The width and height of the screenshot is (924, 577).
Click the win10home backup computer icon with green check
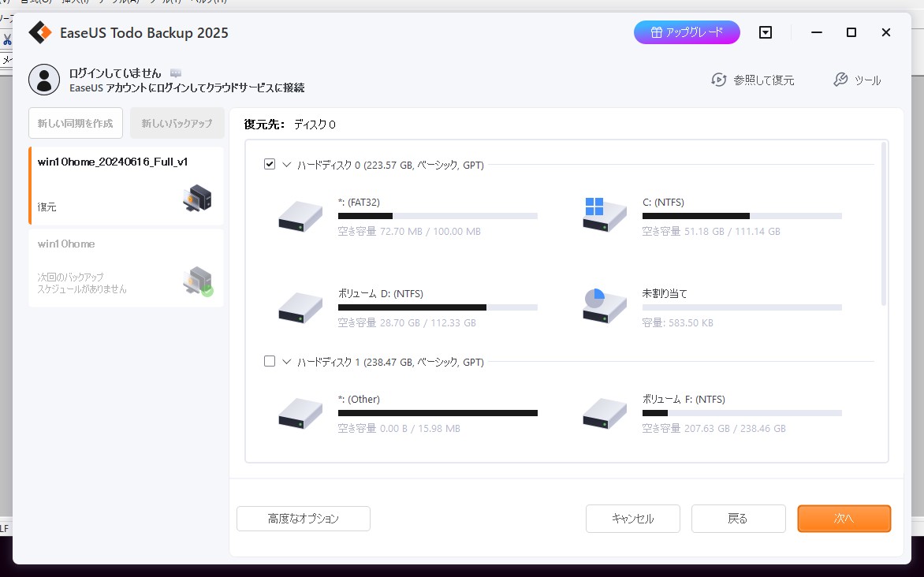pyautogui.click(x=198, y=281)
